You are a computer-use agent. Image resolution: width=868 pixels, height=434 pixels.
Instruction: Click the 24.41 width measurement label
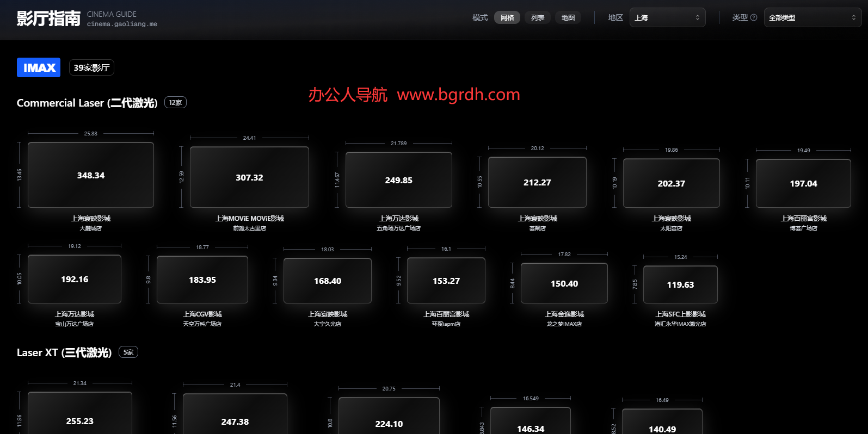(249, 138)
